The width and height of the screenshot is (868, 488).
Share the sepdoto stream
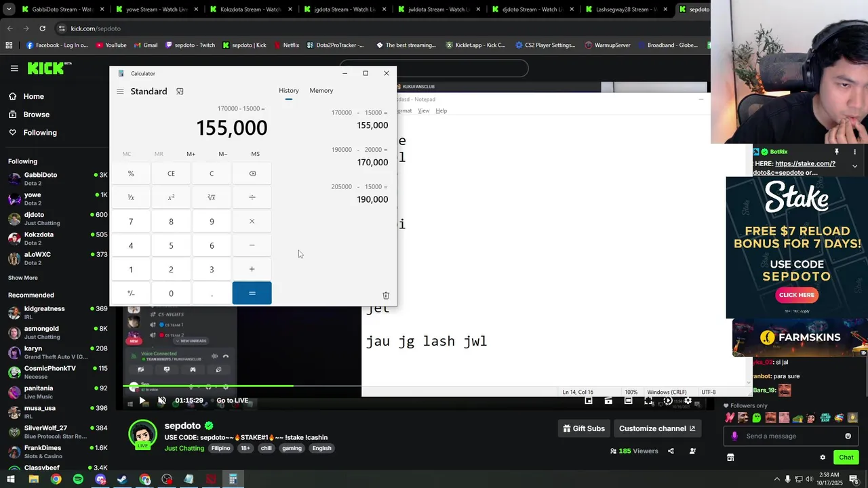(671, 451)
